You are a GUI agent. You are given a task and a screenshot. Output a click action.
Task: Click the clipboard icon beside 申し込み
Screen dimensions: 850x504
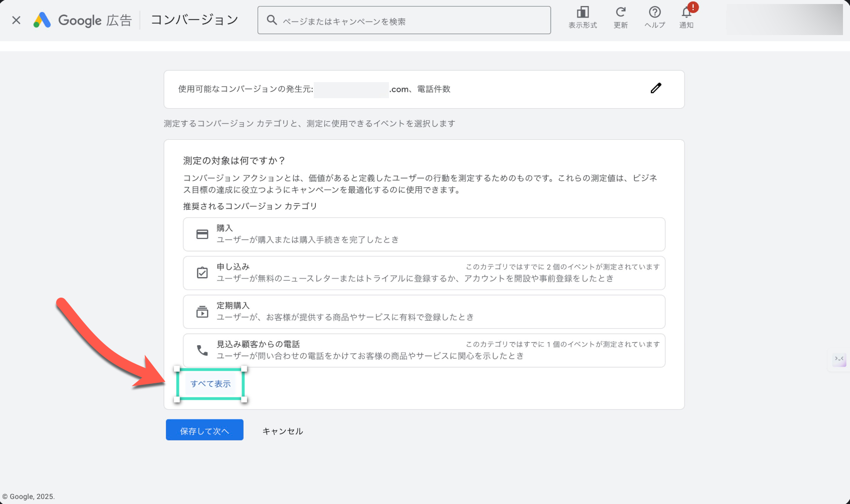pos(202,273)
